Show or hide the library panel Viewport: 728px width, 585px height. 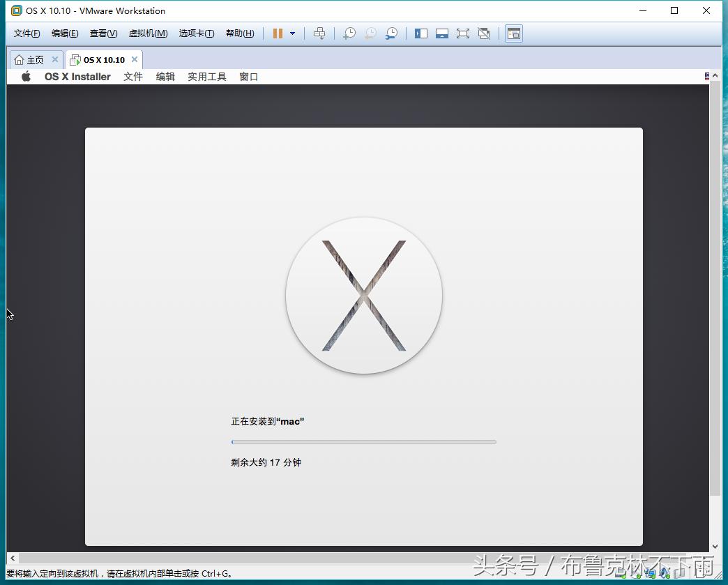click(420, 33)
